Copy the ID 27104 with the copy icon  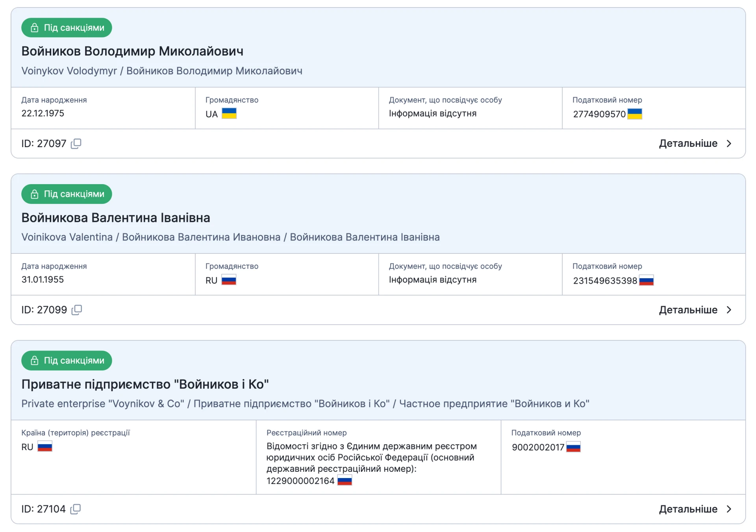coord(76,509)
